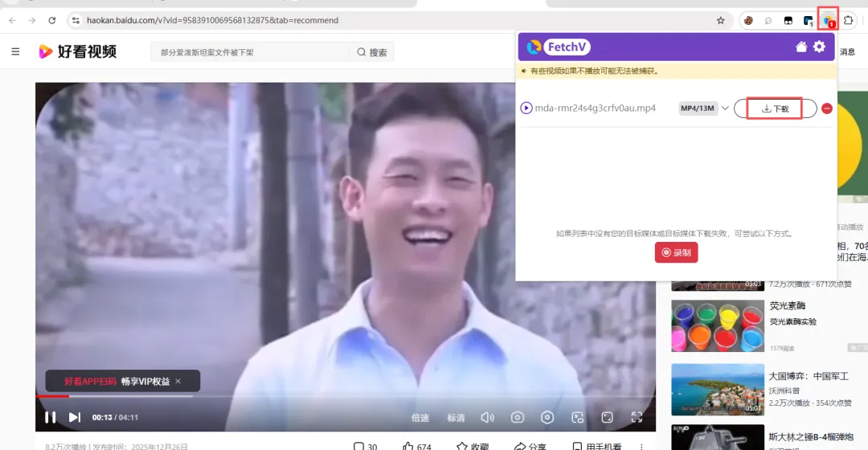Pause the video

50,417
